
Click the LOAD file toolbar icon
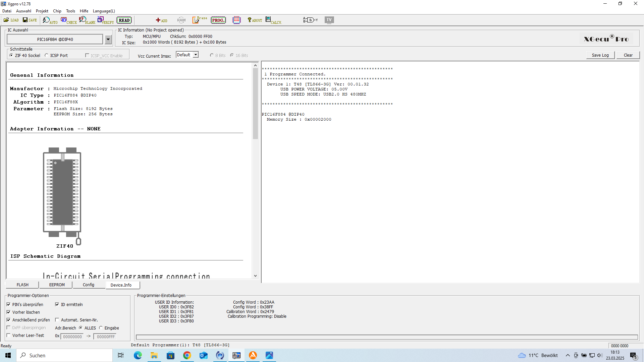11,20
